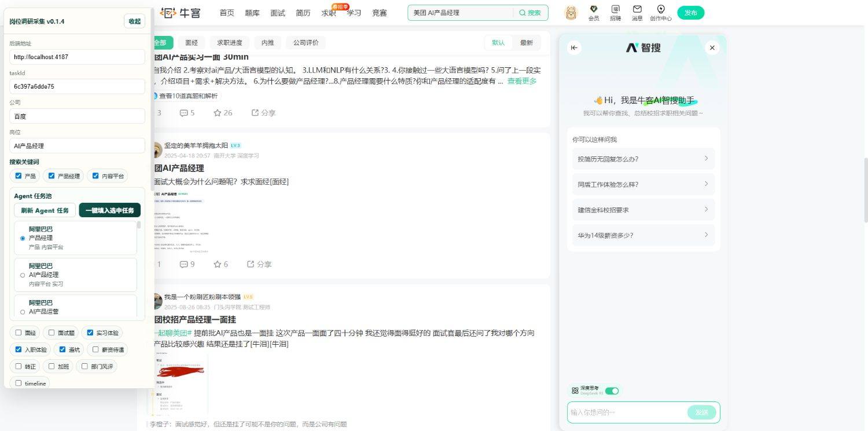The height and width of the screenshot is (431, 868).
Task: Open suggestion 华为14级薪资多少?
Action: pos(643,235)
